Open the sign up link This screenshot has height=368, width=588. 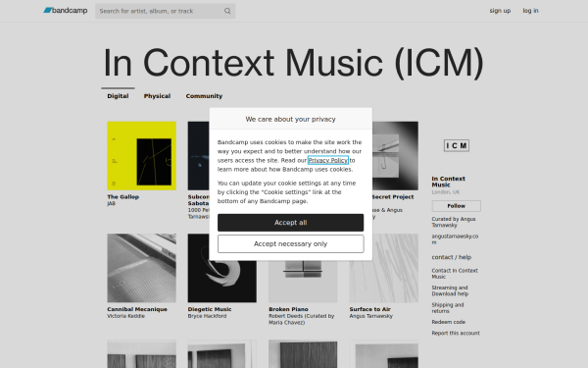coord(500,11)
